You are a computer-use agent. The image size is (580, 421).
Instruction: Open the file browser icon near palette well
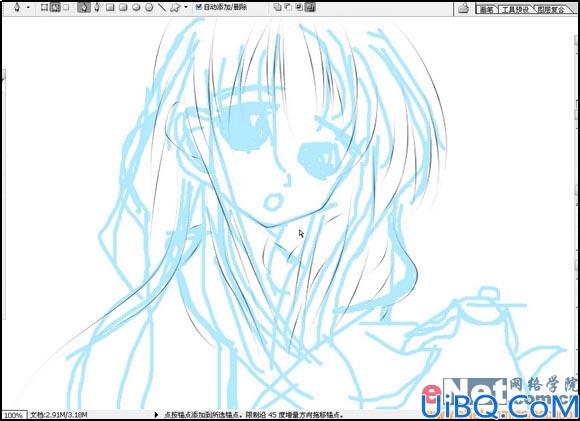(463, 8)
